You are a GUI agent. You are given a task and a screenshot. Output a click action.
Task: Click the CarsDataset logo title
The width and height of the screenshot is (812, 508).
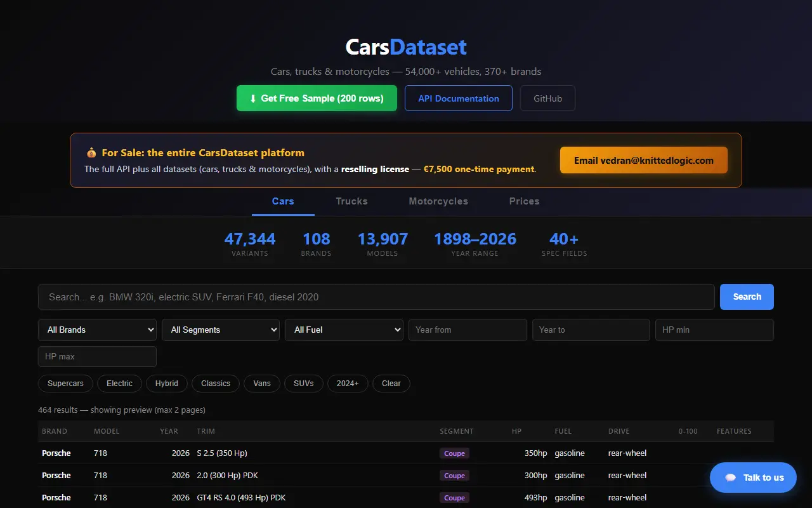[406, 47]
